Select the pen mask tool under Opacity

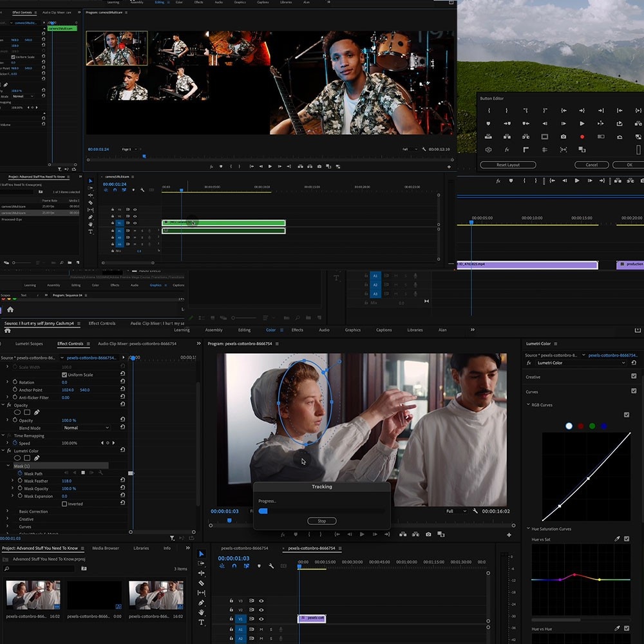(37, 412)
